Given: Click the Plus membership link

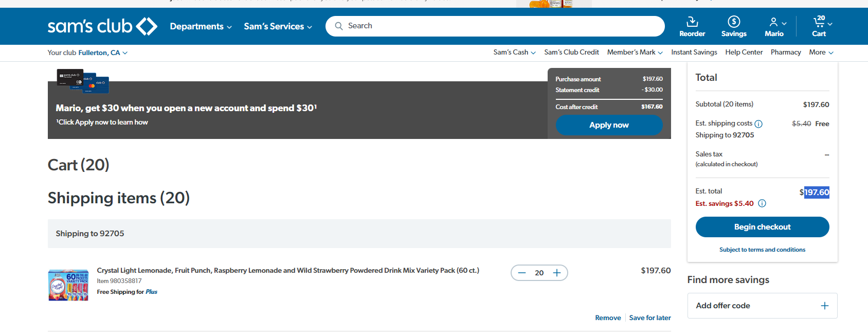Looking at the screenshot, I should [x=151, y=292].
